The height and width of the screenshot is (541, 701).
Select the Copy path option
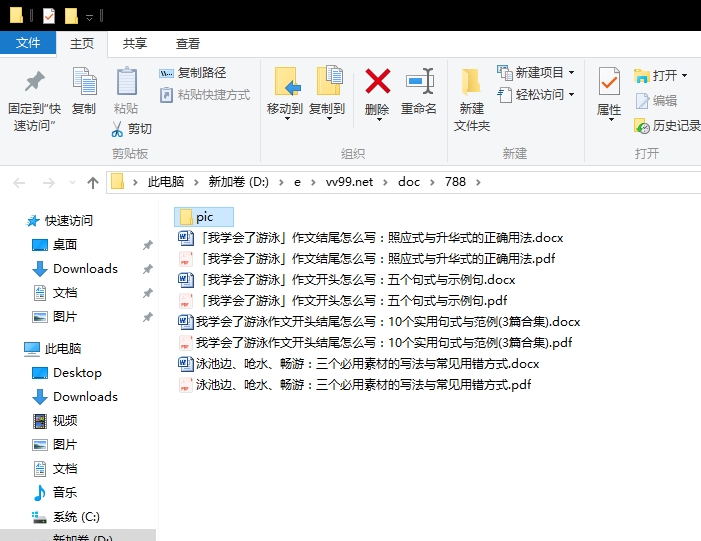[192, 72]
